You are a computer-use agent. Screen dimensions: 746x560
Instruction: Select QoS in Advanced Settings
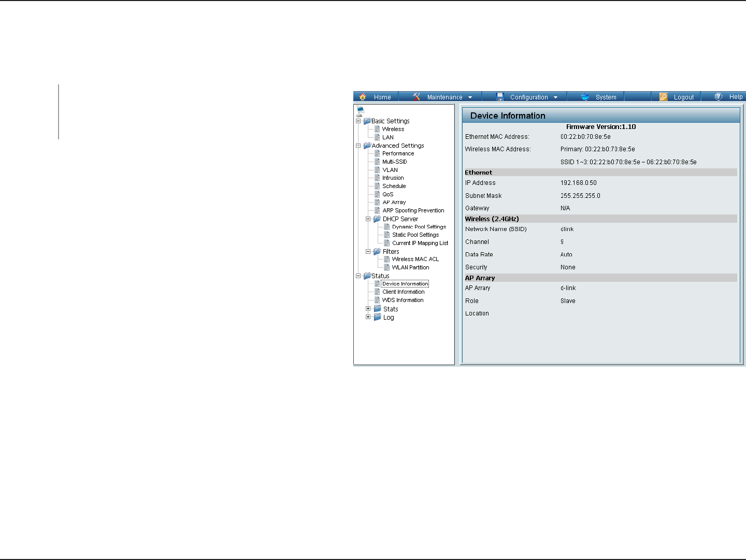tap(388, 194)
